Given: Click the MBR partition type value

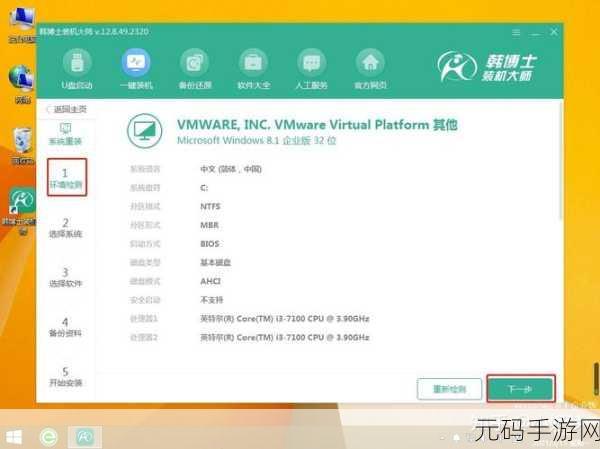Looking at the screenshot, I should (209, 225).
